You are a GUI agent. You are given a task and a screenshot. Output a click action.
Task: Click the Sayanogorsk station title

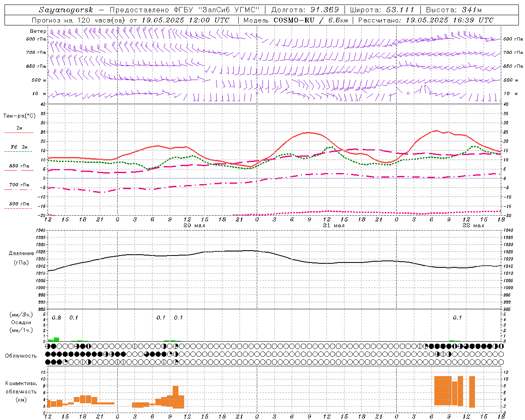click(66, 10)
